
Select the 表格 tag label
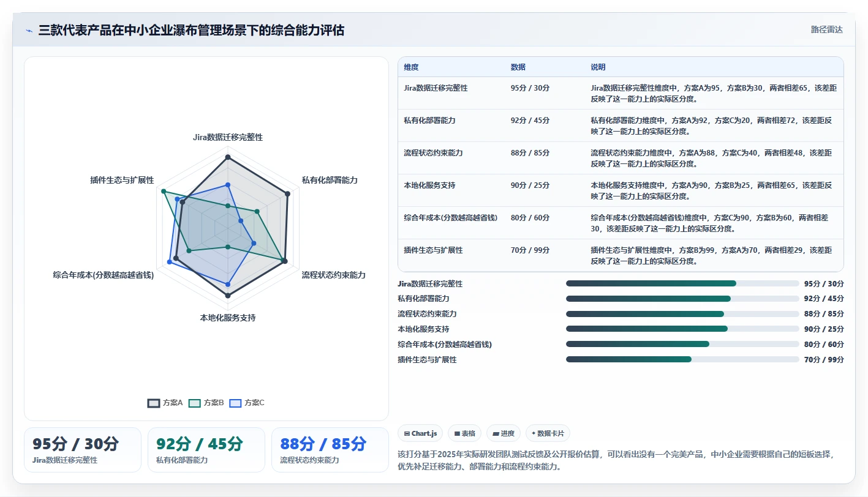(468, 433)
